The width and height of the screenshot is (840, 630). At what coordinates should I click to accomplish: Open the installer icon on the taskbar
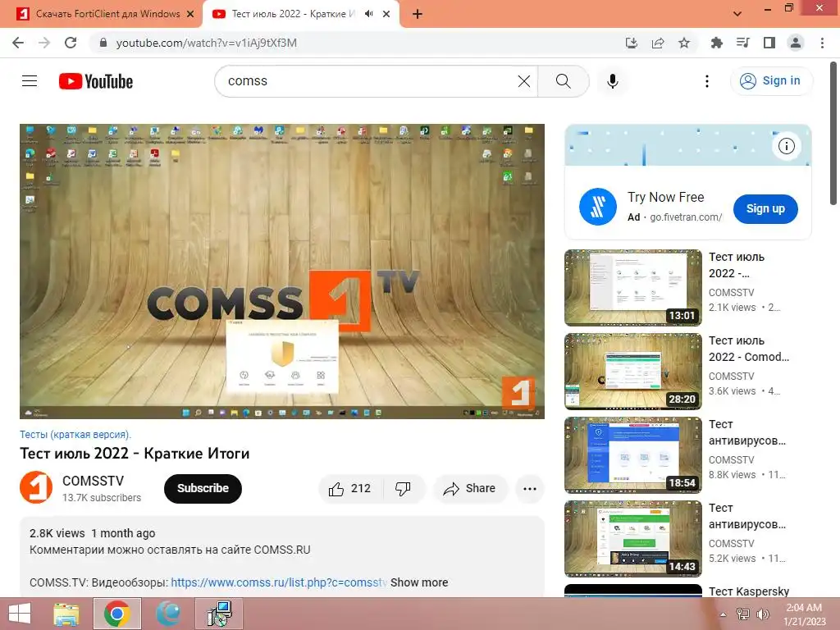[x=219, y=614]
